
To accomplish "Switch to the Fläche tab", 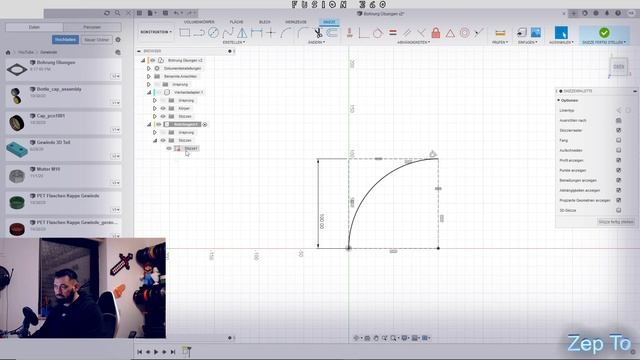I will point(236,22).
